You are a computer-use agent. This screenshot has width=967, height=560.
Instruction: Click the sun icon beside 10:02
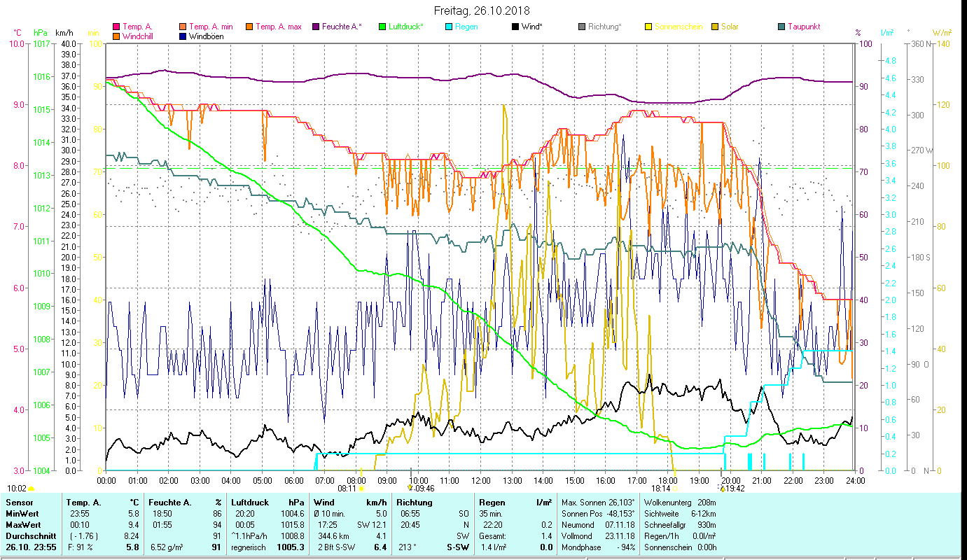point(31,489)
